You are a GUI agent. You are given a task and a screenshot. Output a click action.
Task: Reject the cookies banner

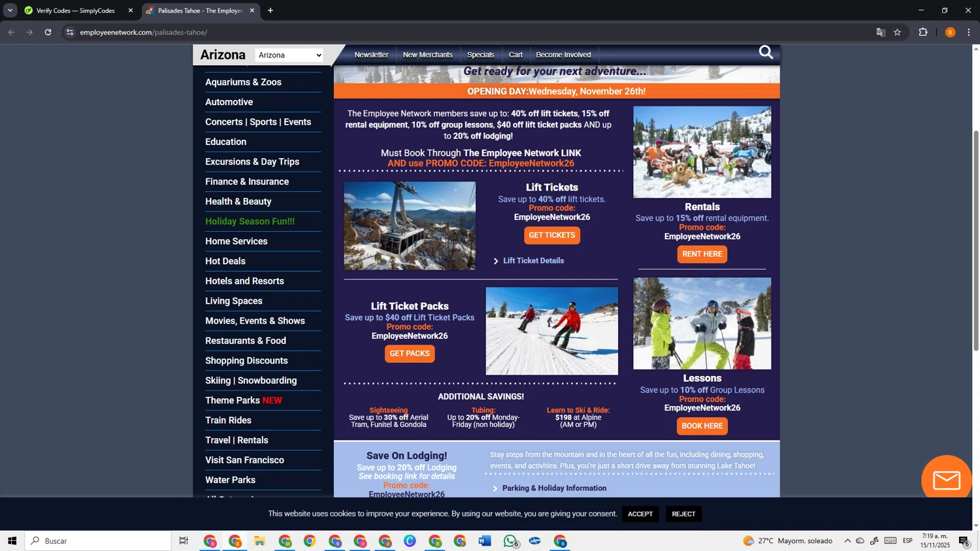coord(683,514)
